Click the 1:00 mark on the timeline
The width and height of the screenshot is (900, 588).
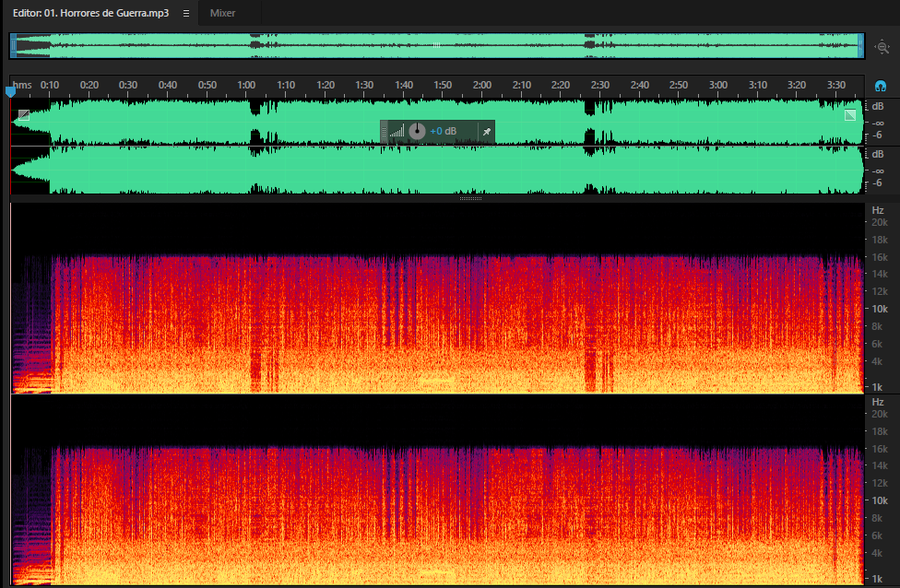[246, 85]
